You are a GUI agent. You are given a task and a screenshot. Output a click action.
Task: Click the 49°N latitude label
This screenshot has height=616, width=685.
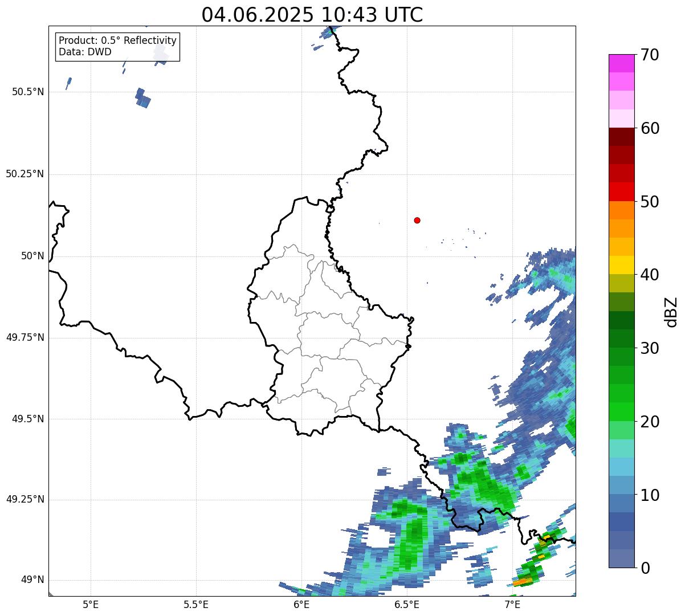pos(32,580)
